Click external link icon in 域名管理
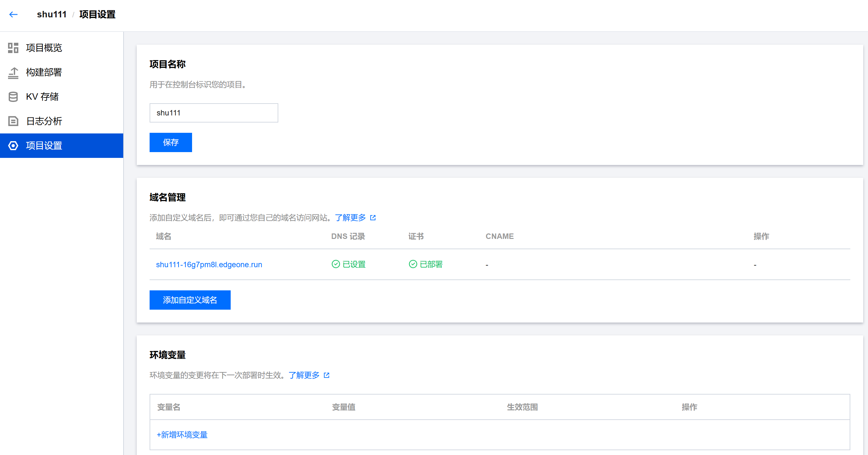The image size is (868, 455). [x=373, y=218]
